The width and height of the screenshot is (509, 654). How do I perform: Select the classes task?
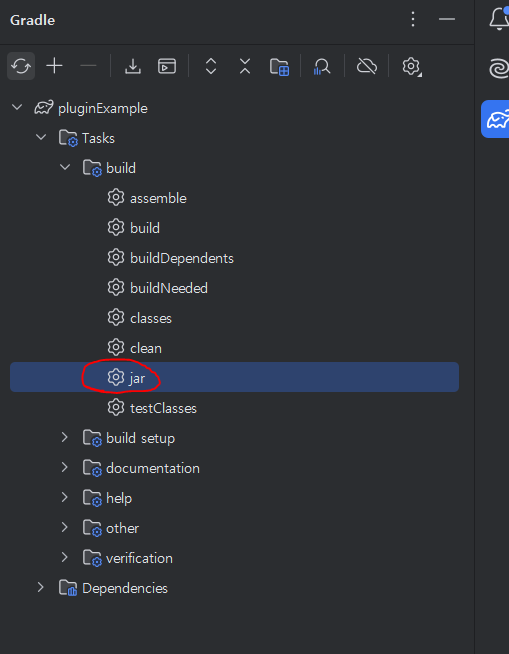[151, 318]
